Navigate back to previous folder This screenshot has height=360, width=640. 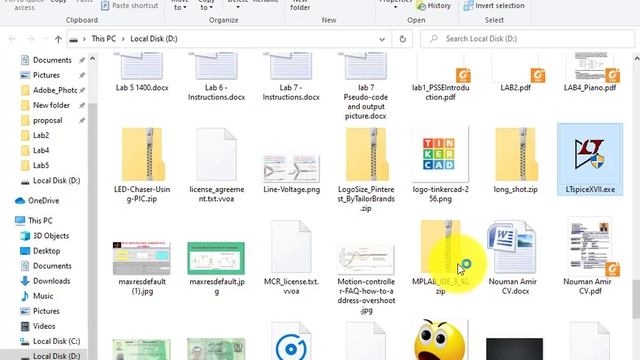pos(12,39)
